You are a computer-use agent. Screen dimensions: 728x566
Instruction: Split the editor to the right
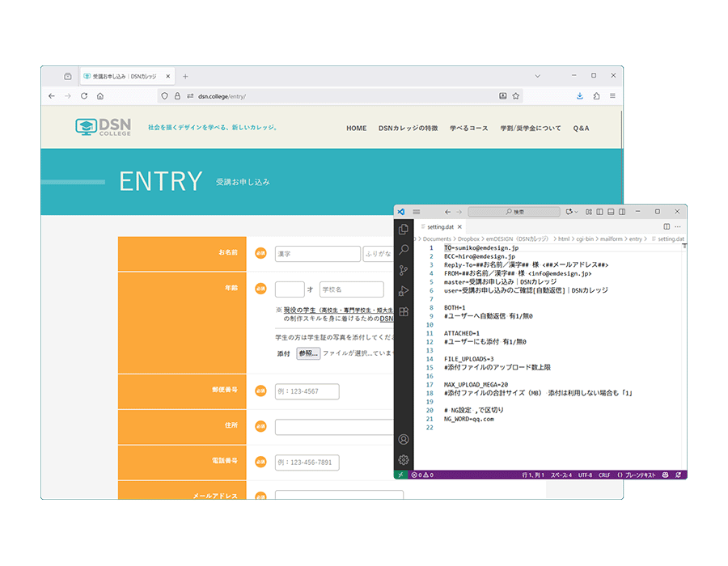pos(667,227)
